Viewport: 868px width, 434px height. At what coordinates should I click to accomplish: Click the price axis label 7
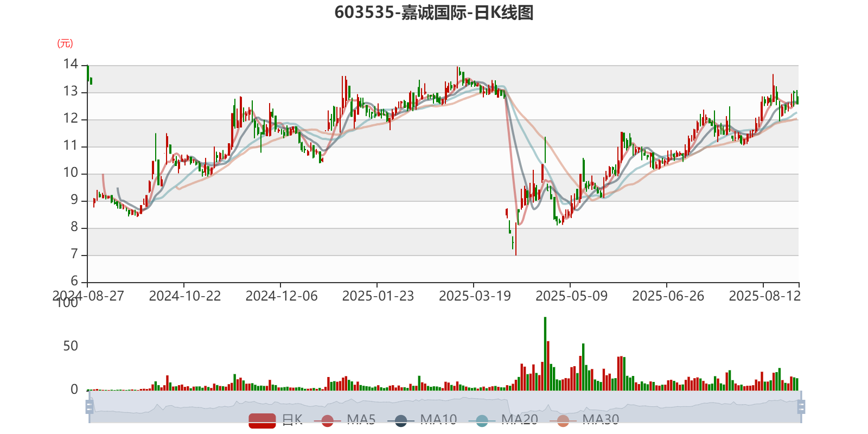74,254
